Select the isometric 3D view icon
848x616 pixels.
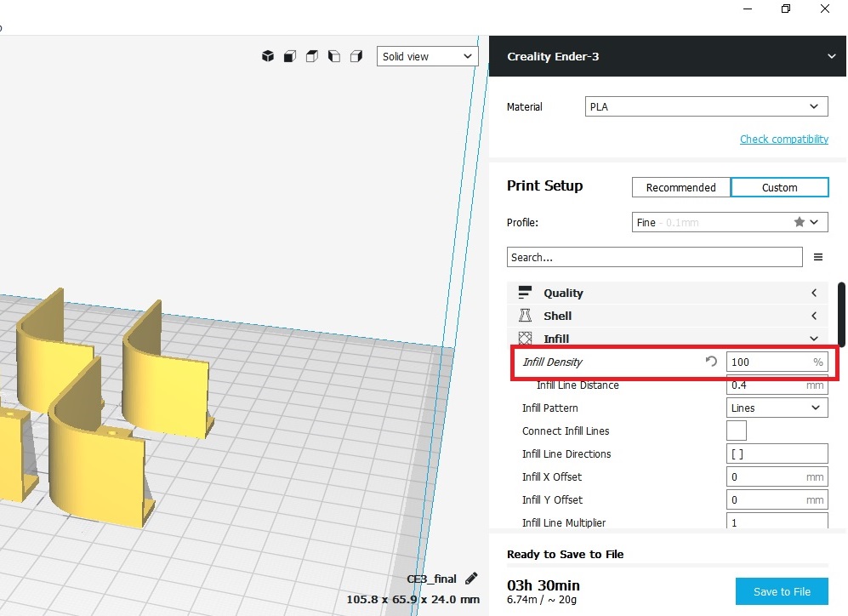click(268, 55)
